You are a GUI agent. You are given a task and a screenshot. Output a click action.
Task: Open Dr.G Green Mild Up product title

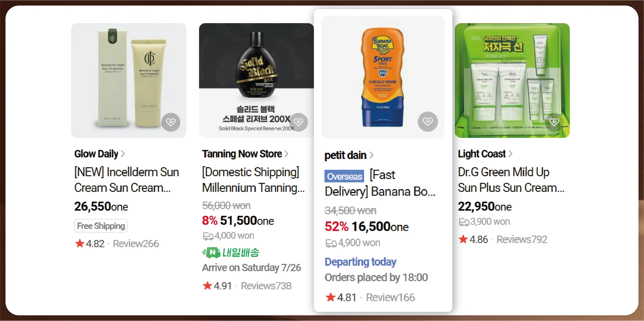pos(511,180)
